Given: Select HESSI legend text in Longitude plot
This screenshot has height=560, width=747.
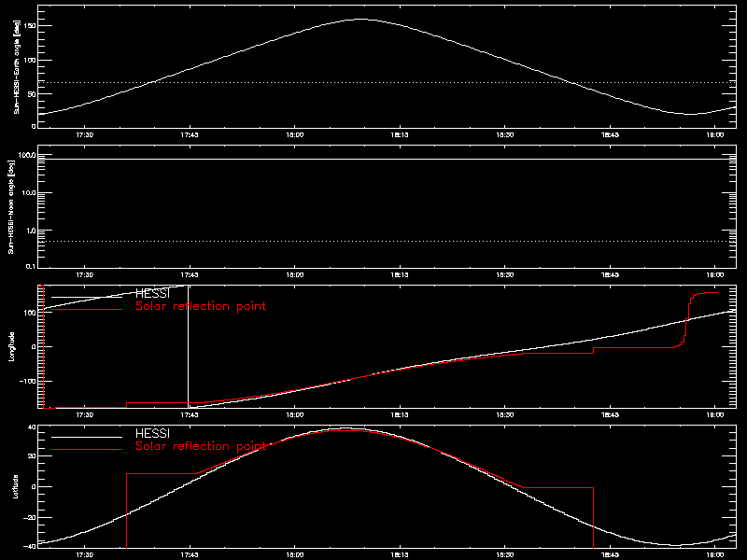Looking at the screenshot, I should (x=152, y=294).
